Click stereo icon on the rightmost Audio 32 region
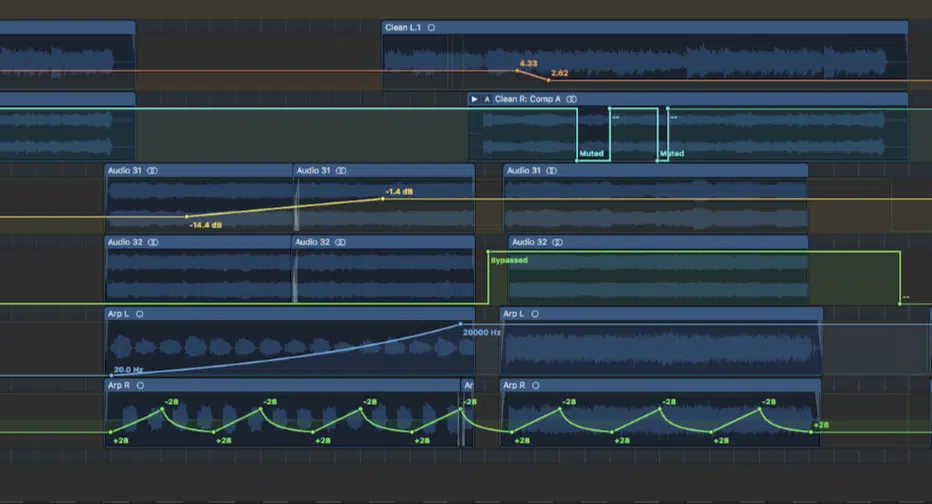 click(558, 242)
